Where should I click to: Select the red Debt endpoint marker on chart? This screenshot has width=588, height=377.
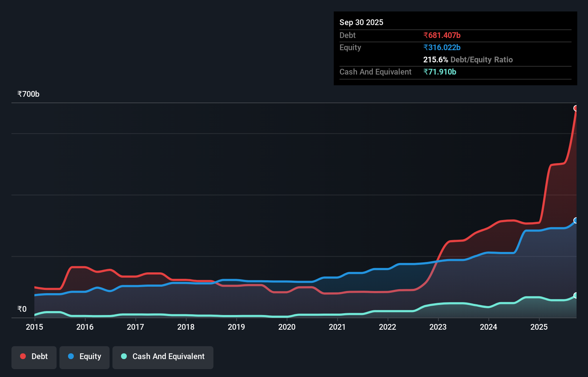point(577,108)
